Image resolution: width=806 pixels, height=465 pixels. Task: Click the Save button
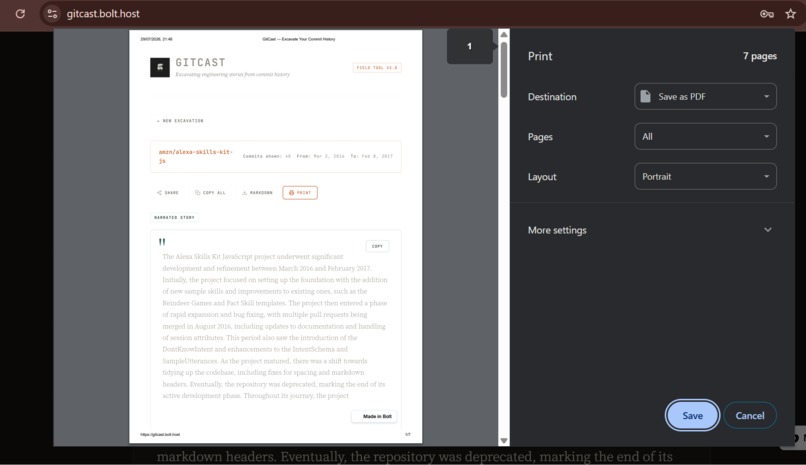[x=692, y=416]
